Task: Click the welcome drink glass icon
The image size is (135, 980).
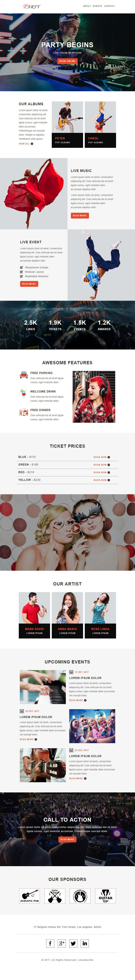Action: 24,393
